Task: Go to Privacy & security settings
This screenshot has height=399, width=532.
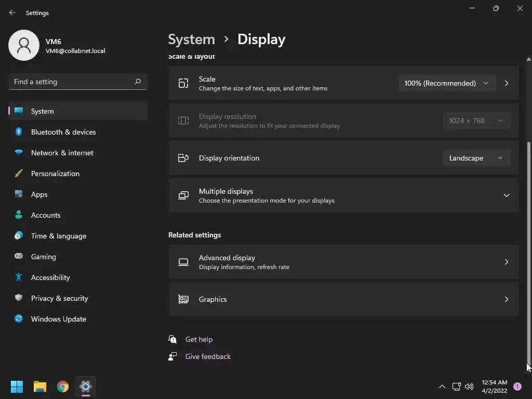Action: [x=59, y=298]
